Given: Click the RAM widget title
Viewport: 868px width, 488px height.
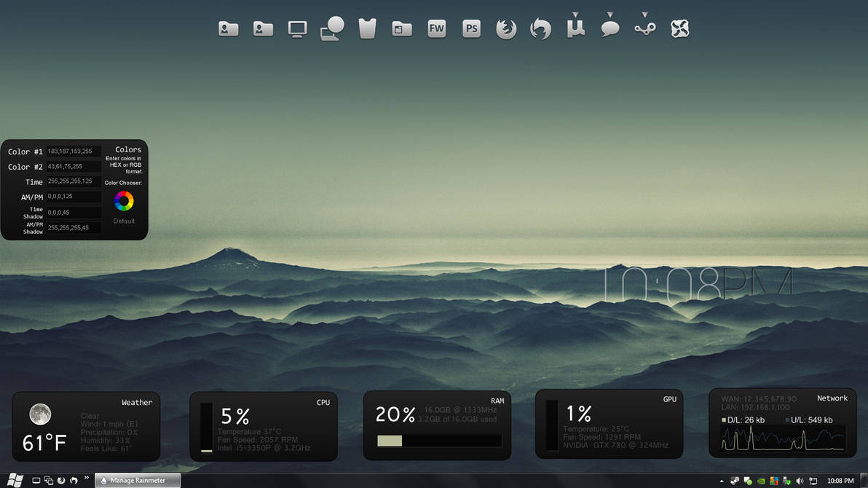Looking at the screenshot, I should pos(497,401).
